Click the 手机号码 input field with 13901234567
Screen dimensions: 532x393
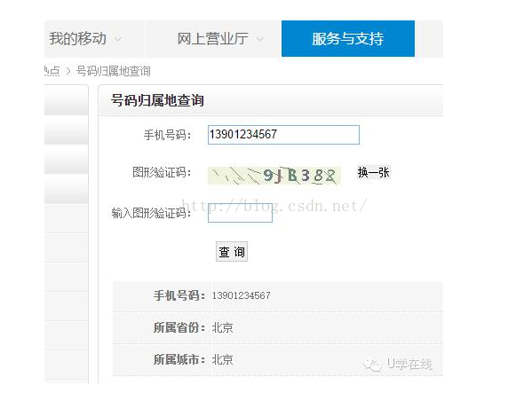[x=283, y=135]
